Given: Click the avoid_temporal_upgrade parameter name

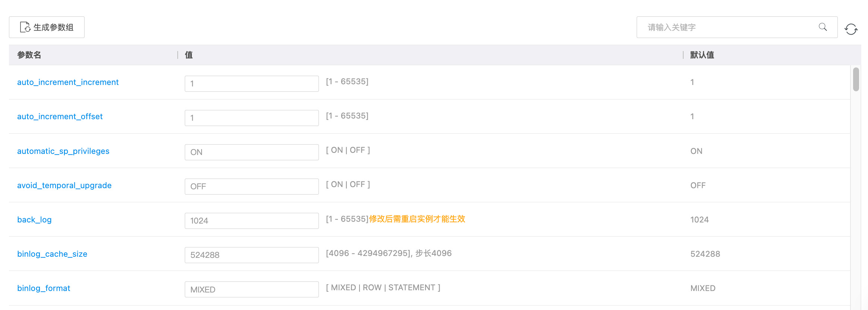Looking at the screenshot, I should [64, 186].
